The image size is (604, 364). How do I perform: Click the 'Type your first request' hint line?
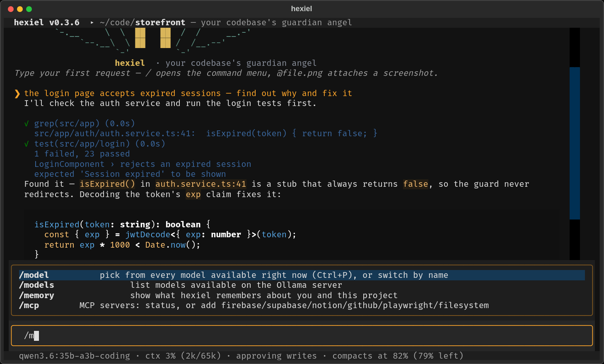[x=226, y=73]
